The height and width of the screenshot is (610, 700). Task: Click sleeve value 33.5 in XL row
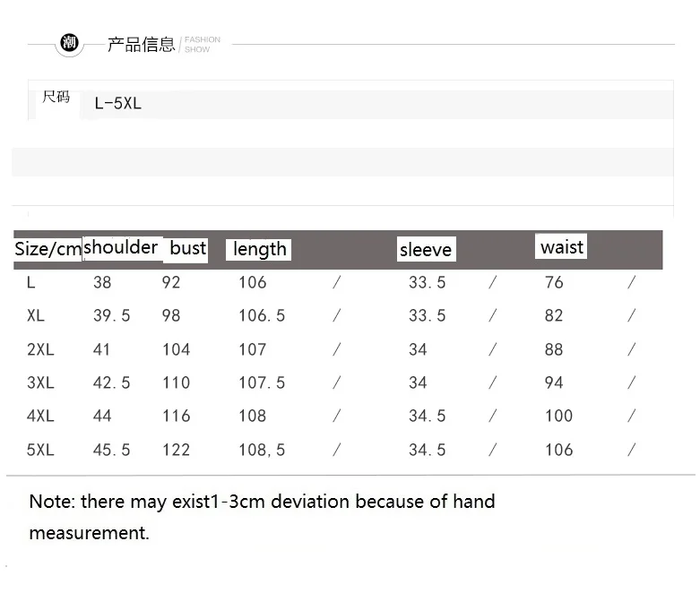(x=428, y=316)
